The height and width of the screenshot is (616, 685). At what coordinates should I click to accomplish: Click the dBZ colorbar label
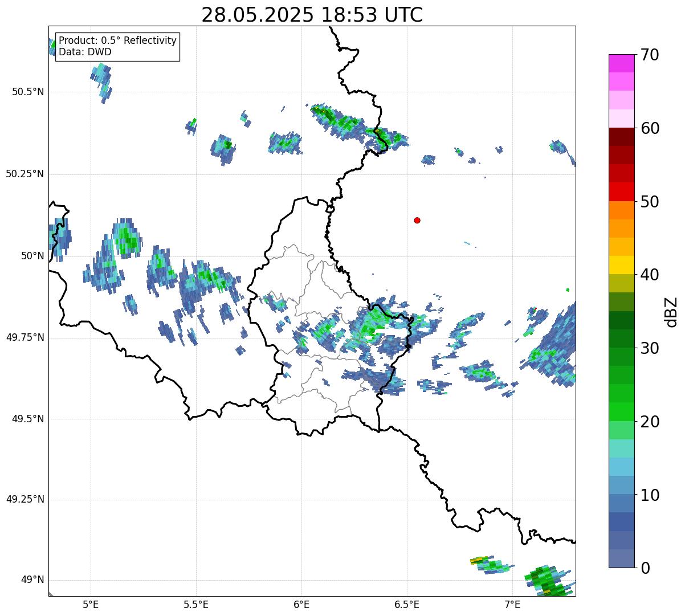coord(672,311)
